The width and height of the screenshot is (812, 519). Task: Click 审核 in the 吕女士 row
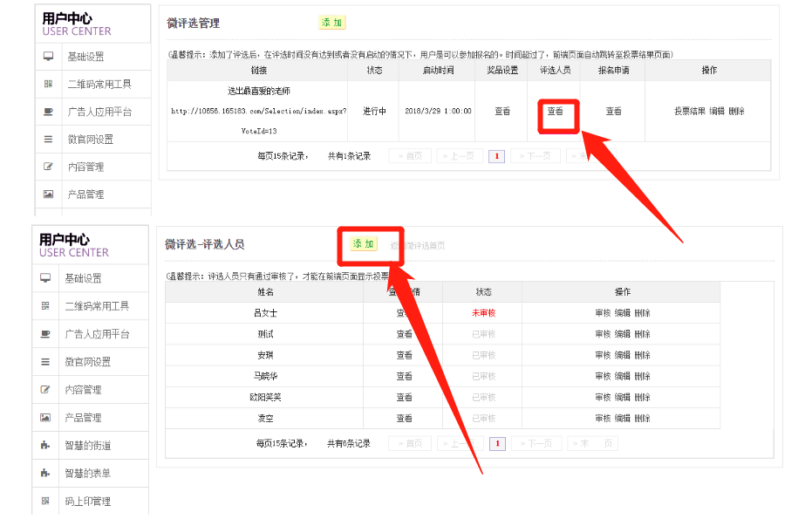tap(603, 313)
